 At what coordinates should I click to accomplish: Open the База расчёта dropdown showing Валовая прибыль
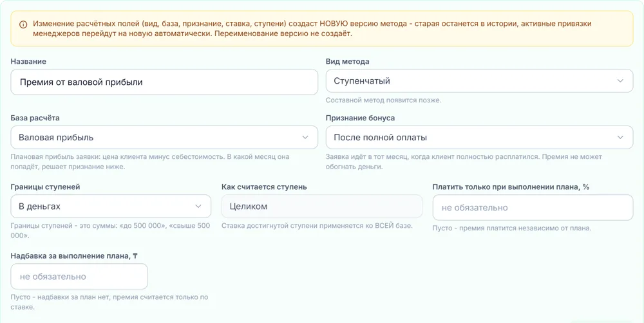pos(164,137)
